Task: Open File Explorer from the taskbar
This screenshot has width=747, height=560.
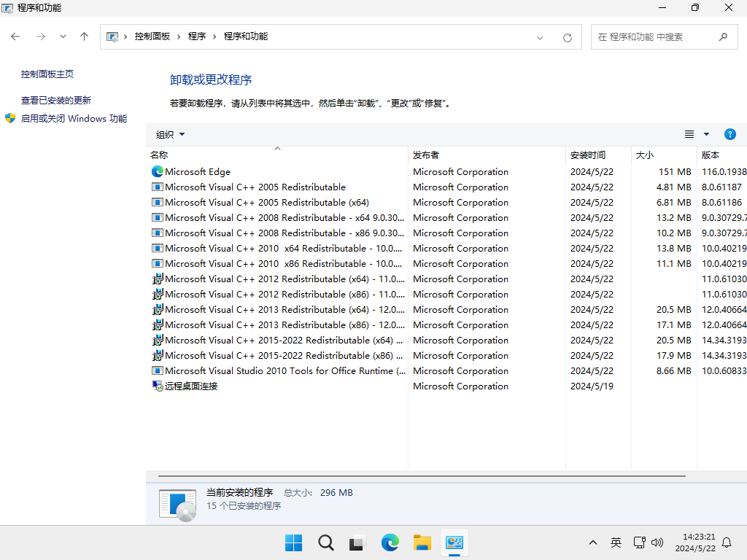Action: coord(422,542)
